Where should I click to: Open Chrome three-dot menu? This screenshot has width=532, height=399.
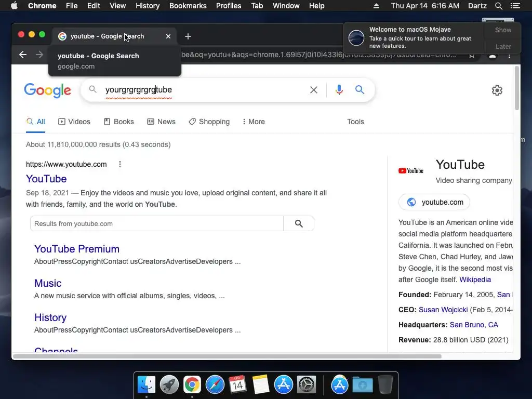(x=509, y=55)
